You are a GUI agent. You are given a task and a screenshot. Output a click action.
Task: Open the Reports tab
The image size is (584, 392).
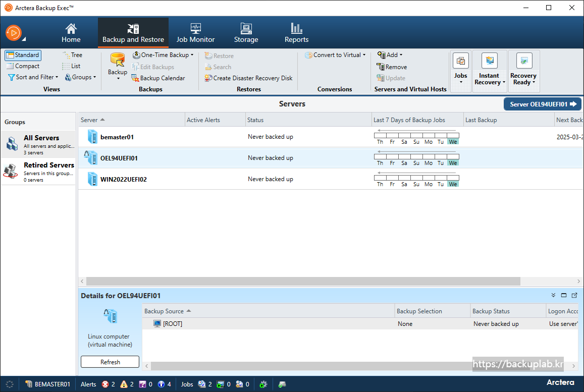(296, 33)
